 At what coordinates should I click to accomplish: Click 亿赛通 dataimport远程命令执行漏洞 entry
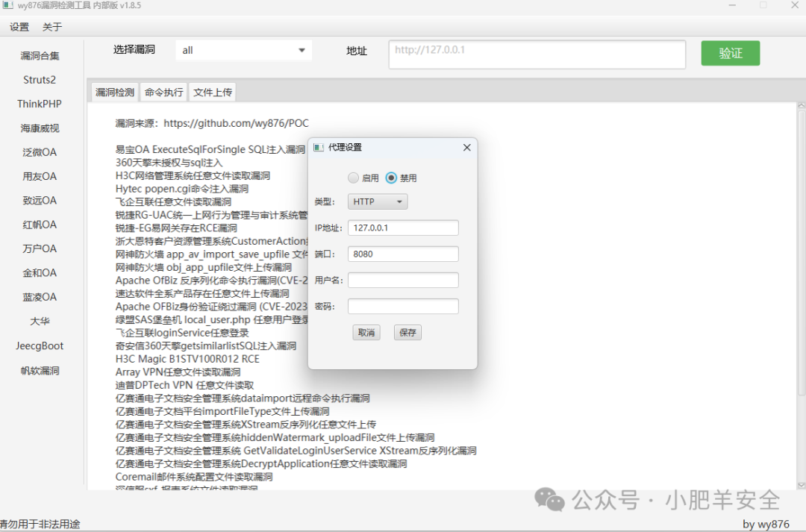point(243,398)
